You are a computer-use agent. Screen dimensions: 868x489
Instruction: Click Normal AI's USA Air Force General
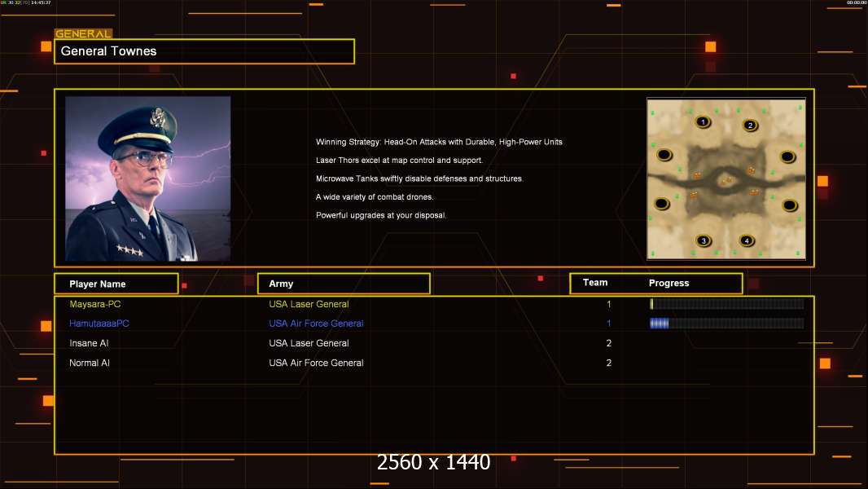click(316, 363)
